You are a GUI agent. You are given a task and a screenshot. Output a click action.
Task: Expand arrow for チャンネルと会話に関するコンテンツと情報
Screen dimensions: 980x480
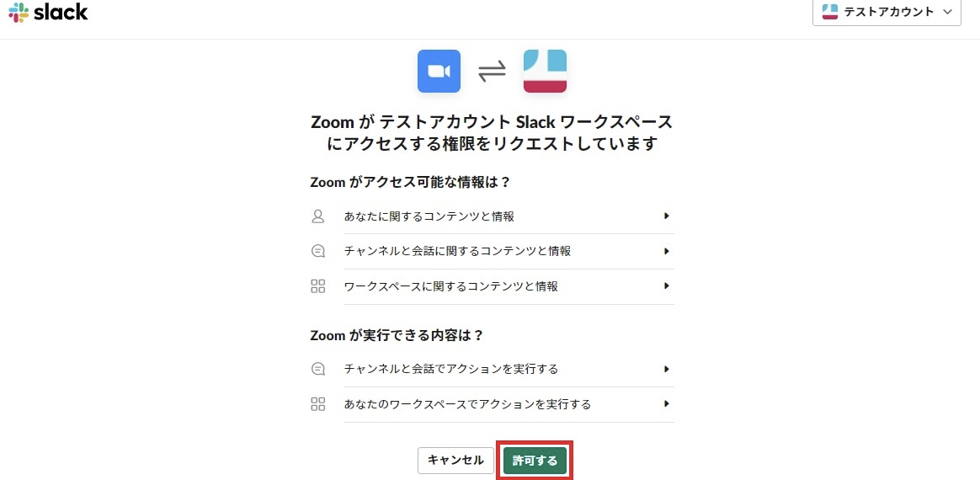(666, 251)
